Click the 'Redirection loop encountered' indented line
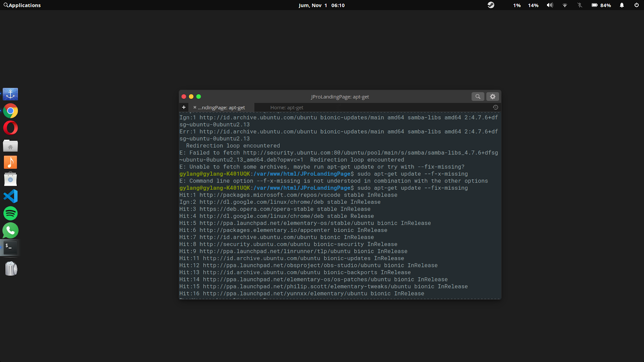This screenshot has width=644, height=362. [x=233, y=146]
